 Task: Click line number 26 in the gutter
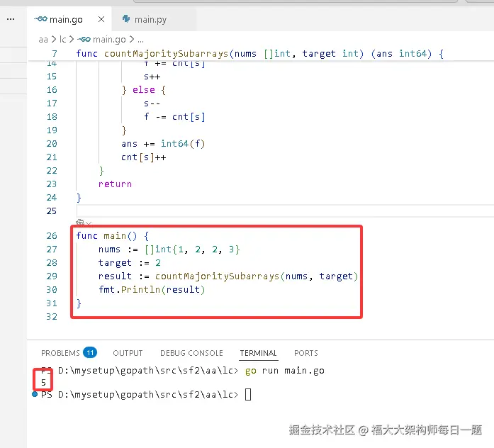click(x=52, y=235)
